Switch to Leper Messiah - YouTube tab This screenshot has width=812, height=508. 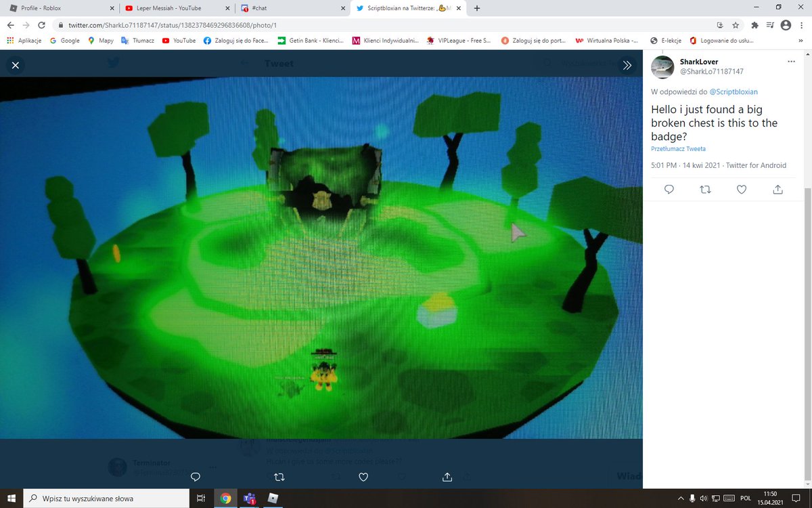[x=177, y=8]
